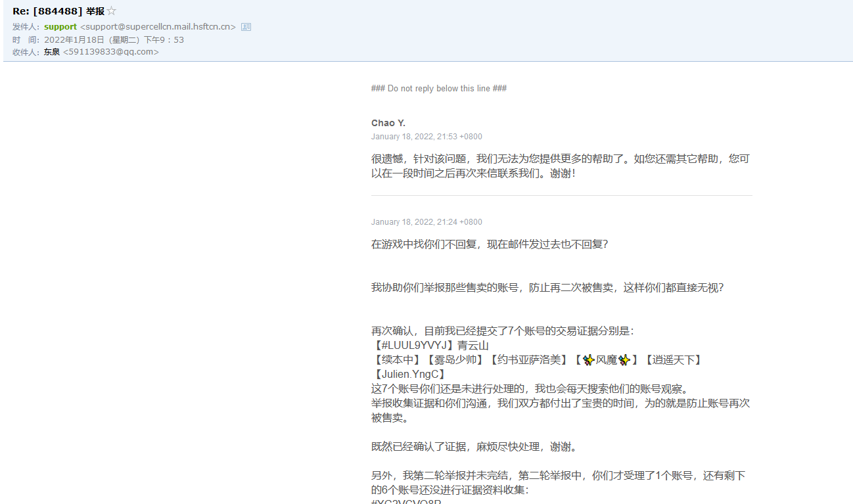Click the sparkle emoji after 风魔
The width and height of the screenshot is (853, 504).
click(624, 360)
